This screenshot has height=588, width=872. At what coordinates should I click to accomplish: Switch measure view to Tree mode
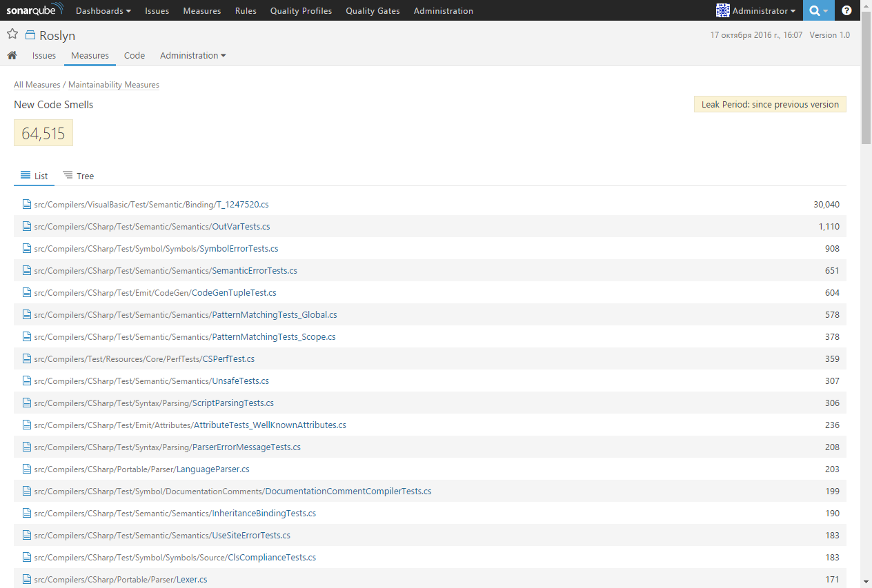pyautogui.click(x=79, y=176)
